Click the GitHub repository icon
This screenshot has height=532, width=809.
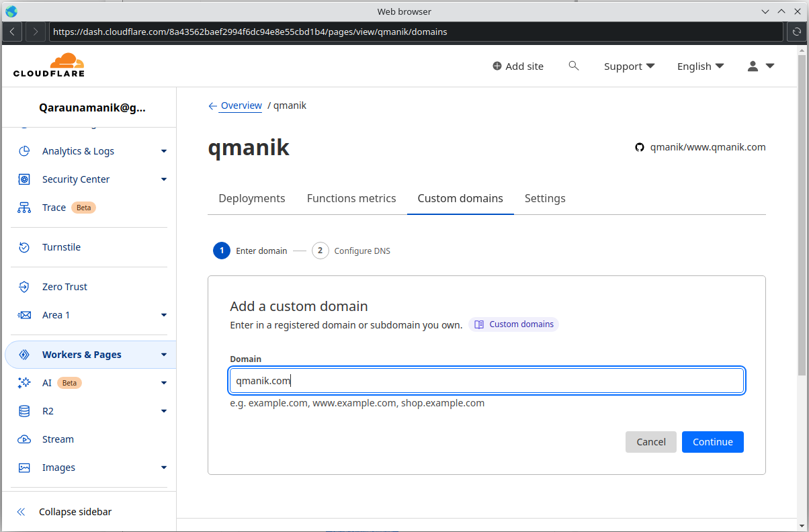640,147
